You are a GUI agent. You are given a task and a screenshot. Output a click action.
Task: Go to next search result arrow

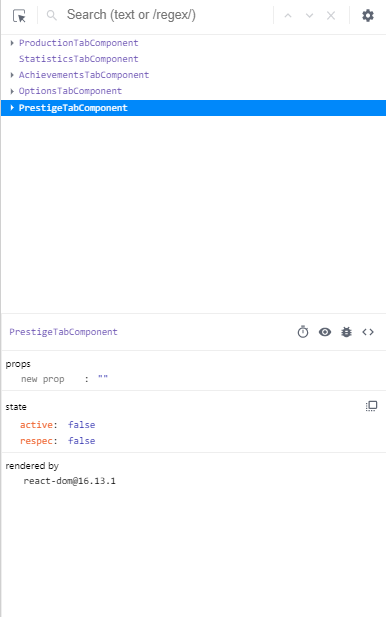coord(309,16)
